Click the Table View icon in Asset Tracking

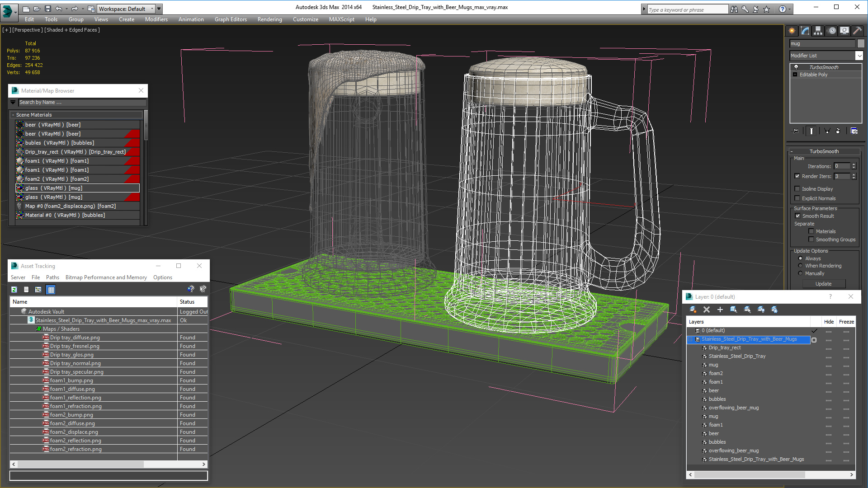51,290
